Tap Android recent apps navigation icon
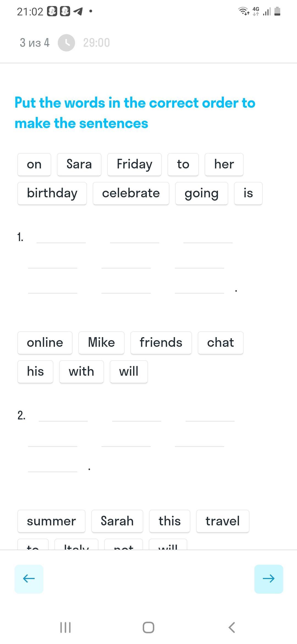297x644 pixels. (x=65, y=628)
